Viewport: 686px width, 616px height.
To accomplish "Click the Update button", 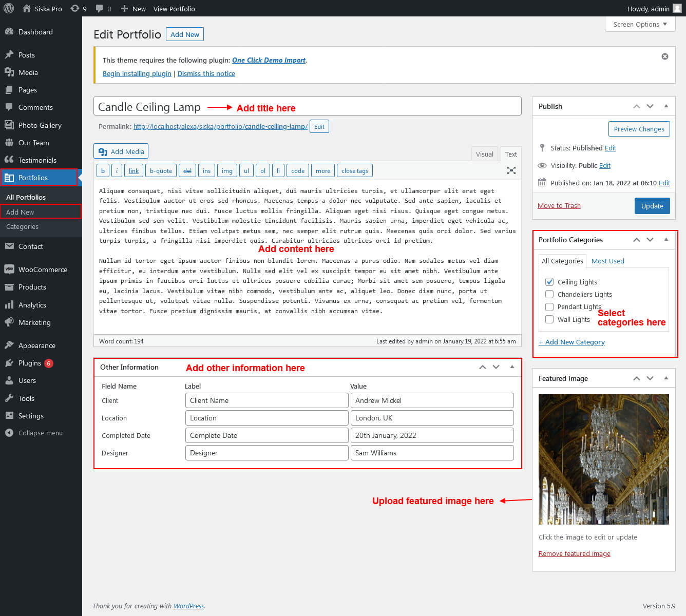I will [x=652, y=206].
